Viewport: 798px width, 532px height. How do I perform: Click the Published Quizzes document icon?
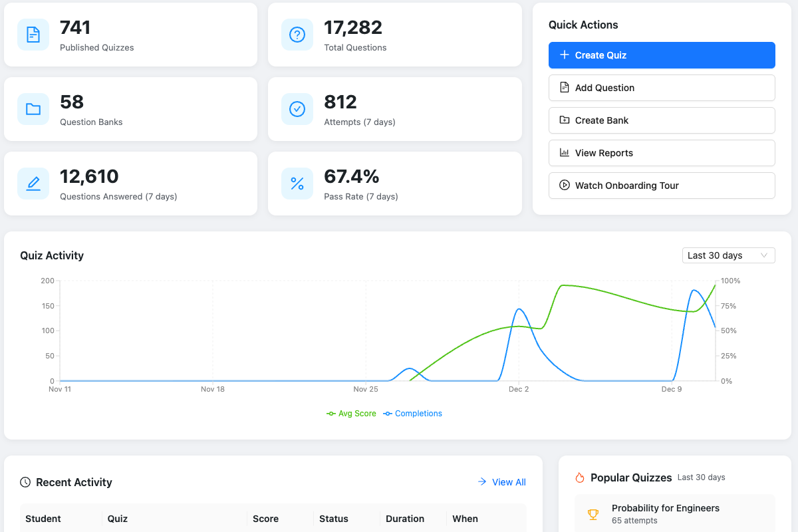(x=33, y=35)
